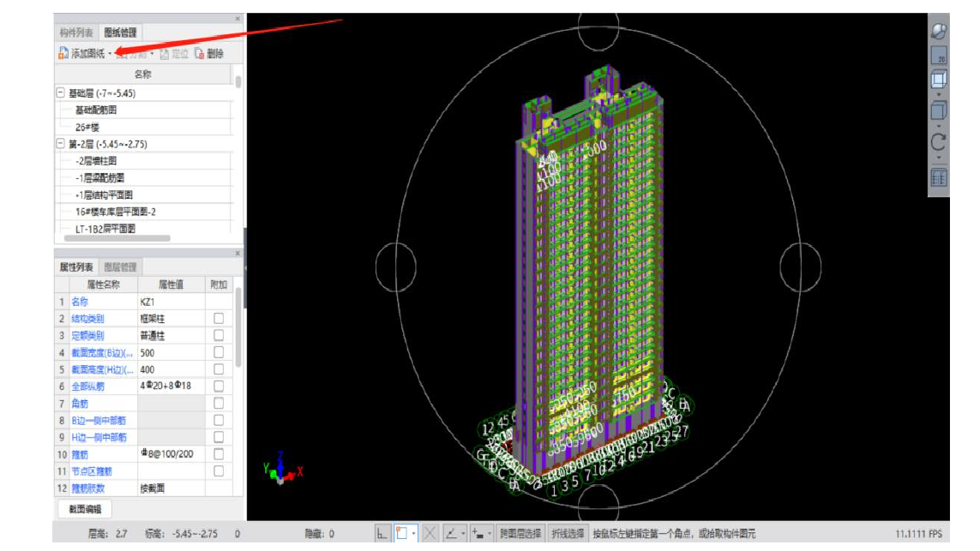This screenshot has width=980, height=551.
Task: Click the X cross icon in the status bar
Action: tap(430, 534)
